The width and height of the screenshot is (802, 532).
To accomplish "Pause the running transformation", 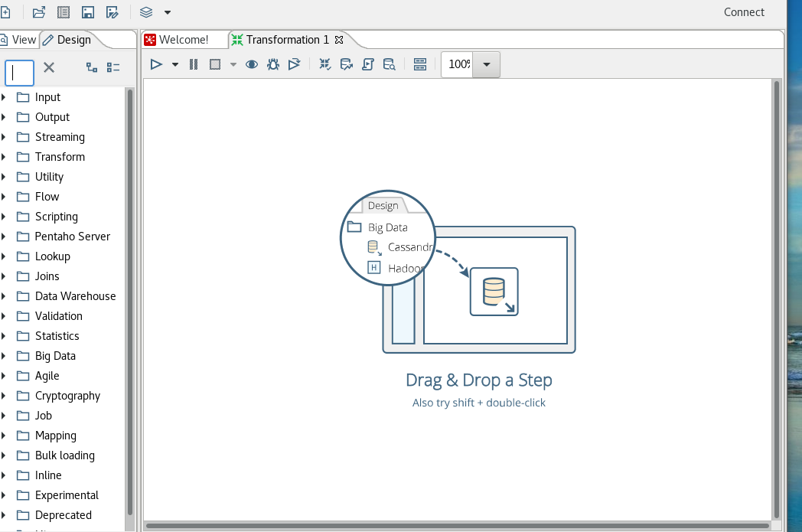I will click(x=194, y=64).
